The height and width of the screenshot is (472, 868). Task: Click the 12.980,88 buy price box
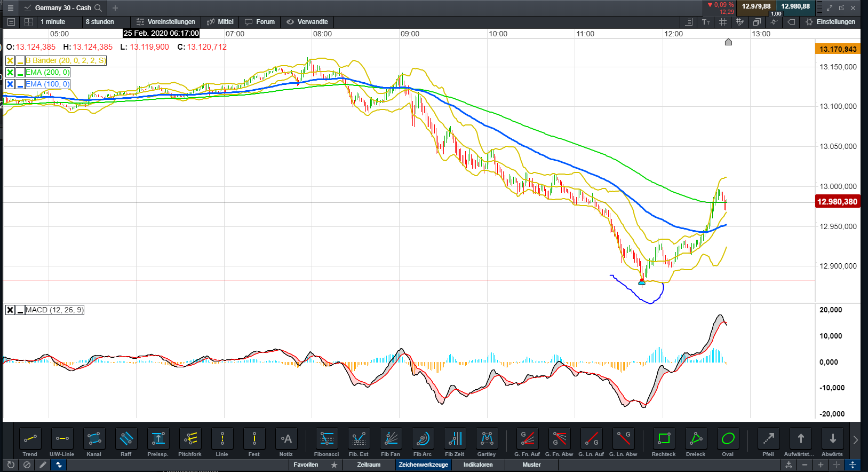click(x=795, y=7)
